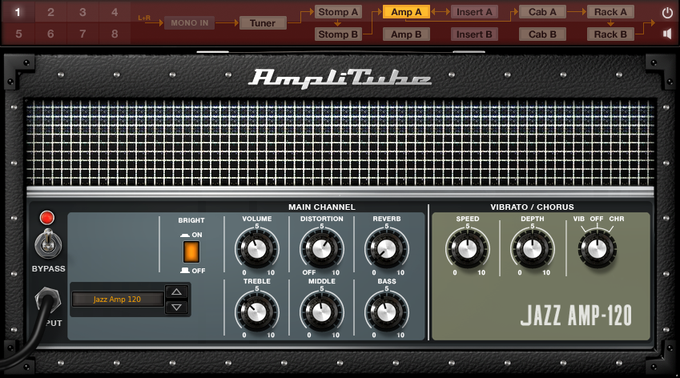This screenshot has width=680, height=378.
Task: Click the VIBRATO / CHORUS heading
Action: point(532,207)
